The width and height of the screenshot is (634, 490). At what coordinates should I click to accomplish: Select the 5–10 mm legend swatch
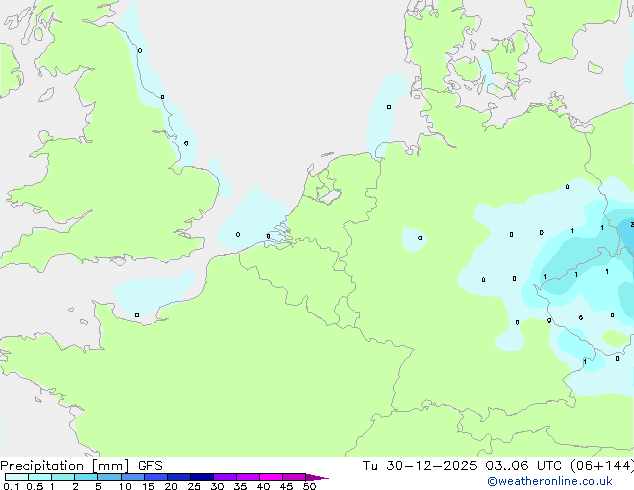tap(109, 477)
